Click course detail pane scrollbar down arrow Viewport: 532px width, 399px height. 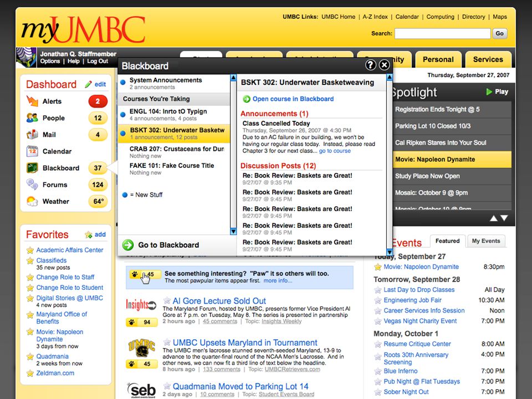[390, 252]
